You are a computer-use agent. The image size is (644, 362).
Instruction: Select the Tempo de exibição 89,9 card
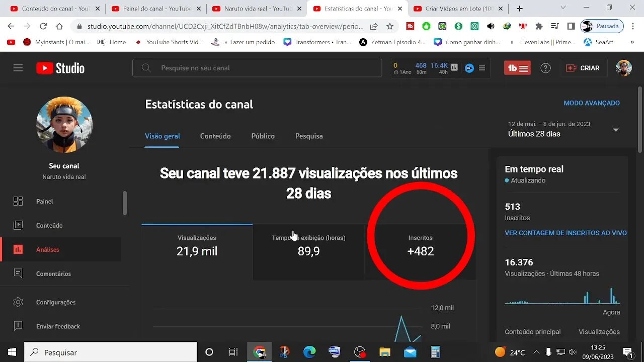click(308, 252)
